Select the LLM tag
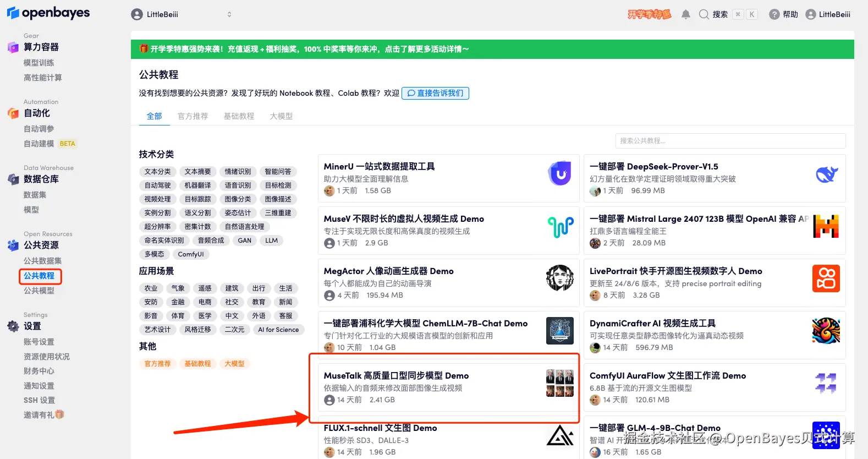868x459 pixels. pos(272,241)
